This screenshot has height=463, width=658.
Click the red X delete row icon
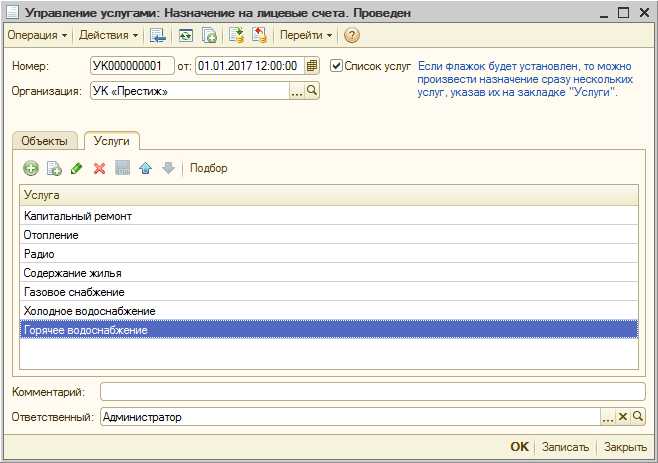99,168
